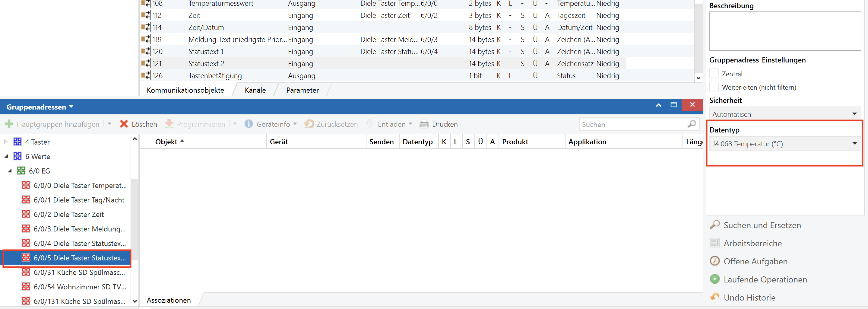The width and height of the screenshot is (868, 309).
Task: Click into the Beschreibung text box
Action: pos(785,31)
